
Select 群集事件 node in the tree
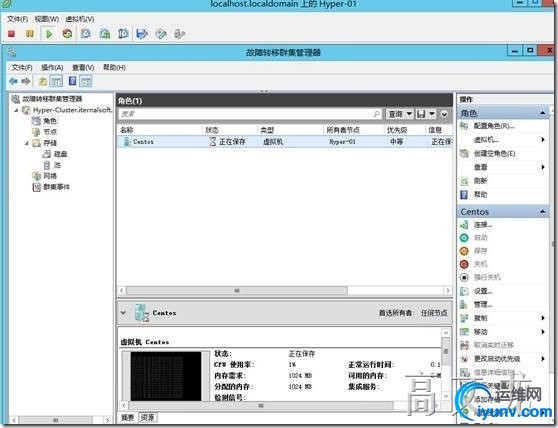[x=56, y=187]
